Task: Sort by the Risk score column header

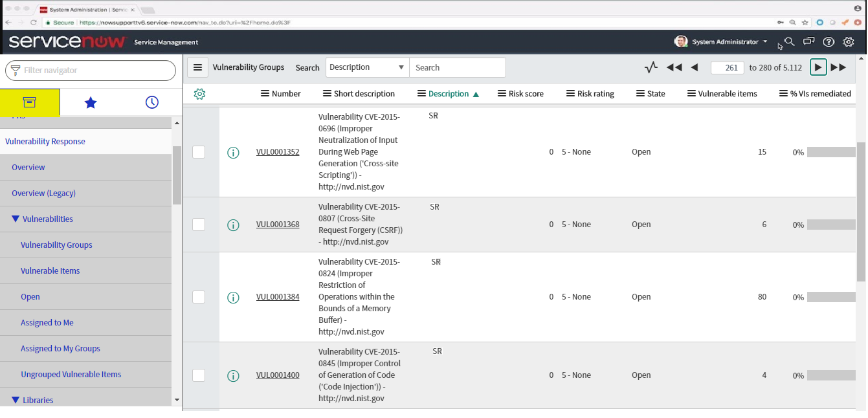Action: [x=526, y=94]
